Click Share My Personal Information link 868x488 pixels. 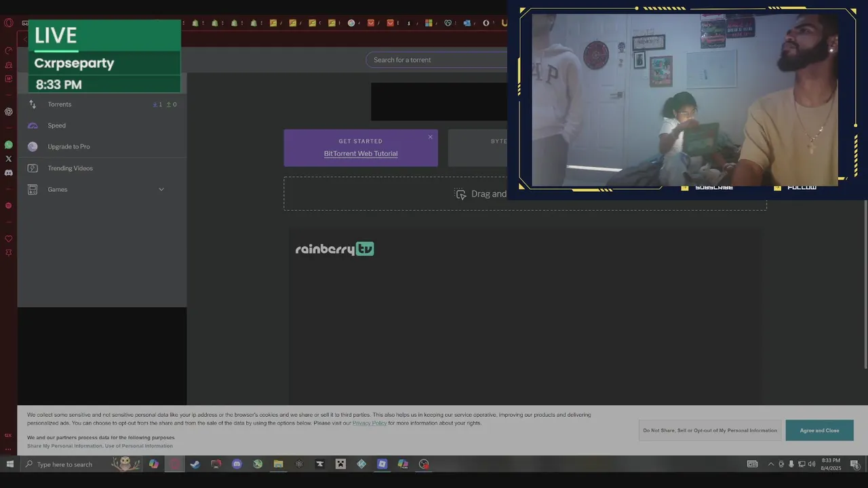click(x=64, y=446)
